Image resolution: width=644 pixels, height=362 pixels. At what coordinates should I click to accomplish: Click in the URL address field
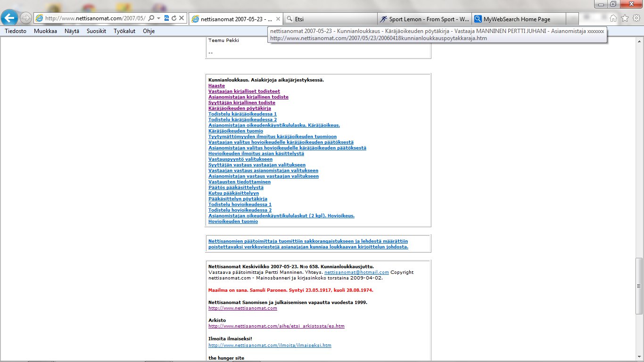point(94,18)
